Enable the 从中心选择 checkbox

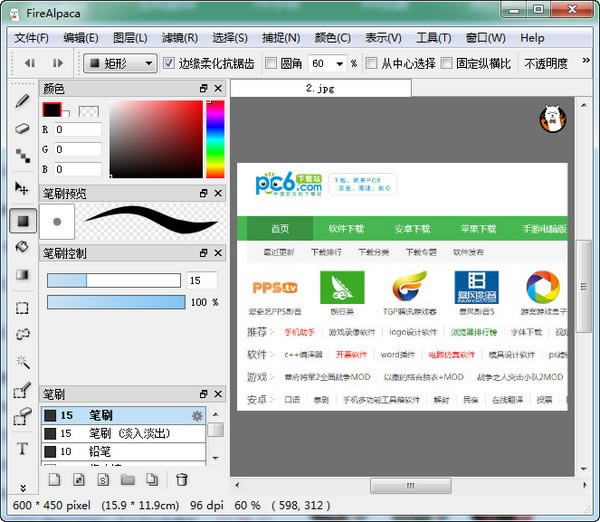[372, 63]
